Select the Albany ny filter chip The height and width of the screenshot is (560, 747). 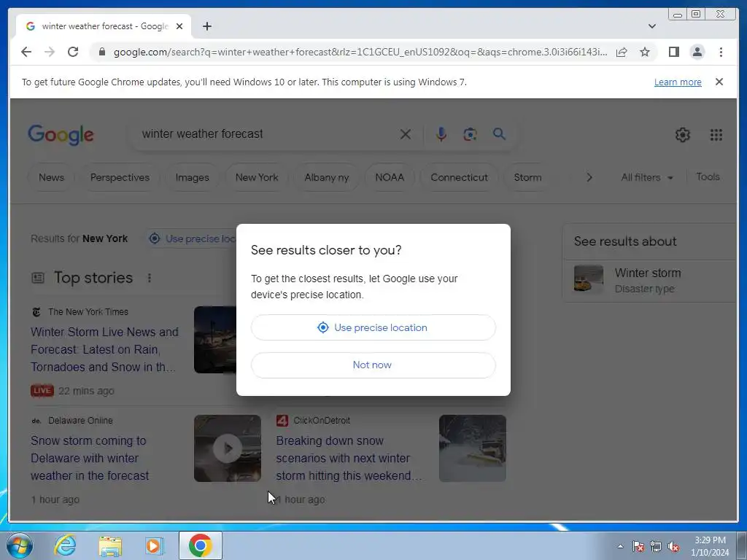(x=326, y=177)
